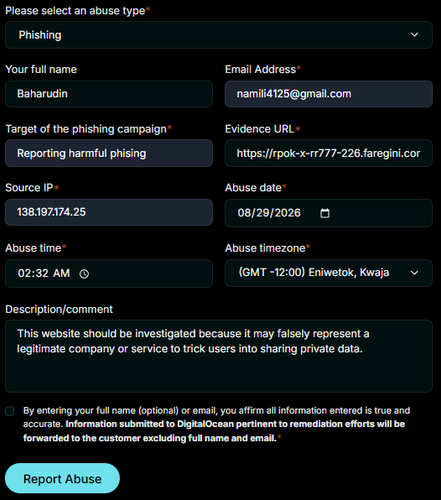Click the Source IP field with 138.197.174.25
441x500 pixels.
click(x=109, y=212)
